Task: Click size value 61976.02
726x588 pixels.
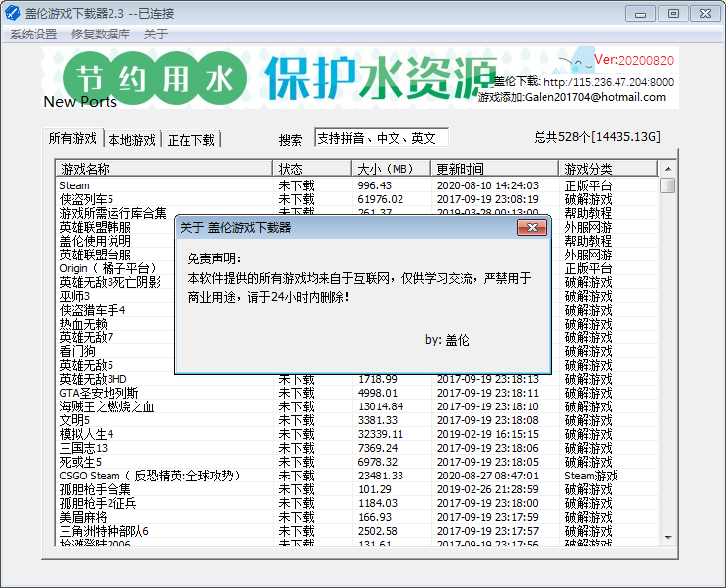Action: tap(380, 199)
